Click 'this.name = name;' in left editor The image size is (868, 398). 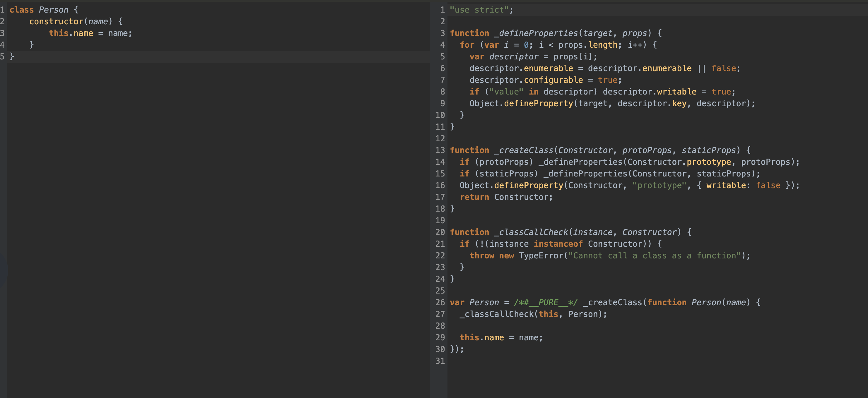90,33
